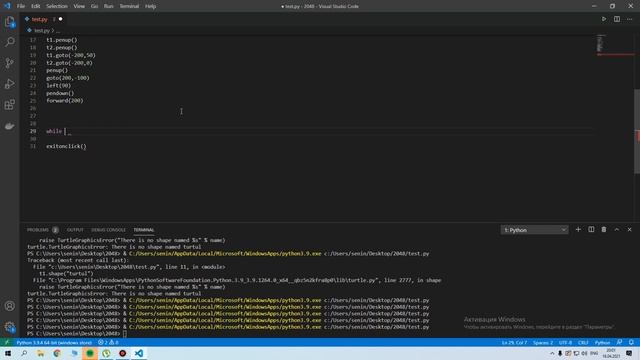Switch to the Terminal panel tab
The height and width of the screenshot is (360, 640).
(144, 230)
